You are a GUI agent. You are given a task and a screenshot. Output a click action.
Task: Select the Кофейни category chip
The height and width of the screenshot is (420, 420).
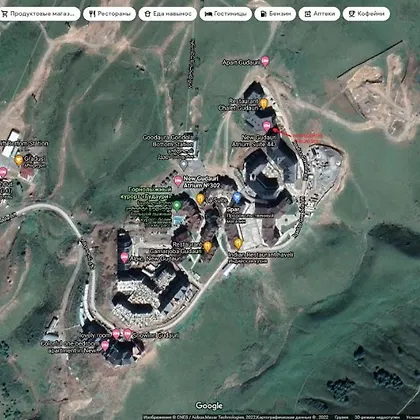pyautogui.click(x=366, y=14)
